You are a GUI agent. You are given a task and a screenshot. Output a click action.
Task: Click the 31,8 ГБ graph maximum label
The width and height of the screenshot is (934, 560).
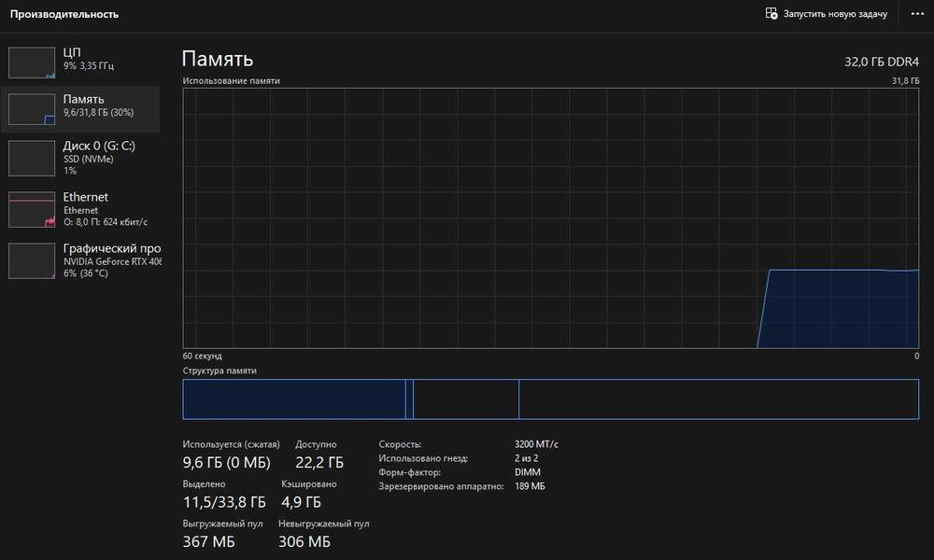[905, 81]
